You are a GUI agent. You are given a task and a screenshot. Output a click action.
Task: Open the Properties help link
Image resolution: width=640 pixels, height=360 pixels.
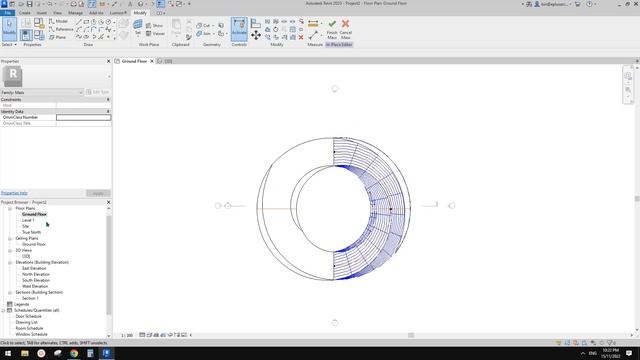pos(14,193)
